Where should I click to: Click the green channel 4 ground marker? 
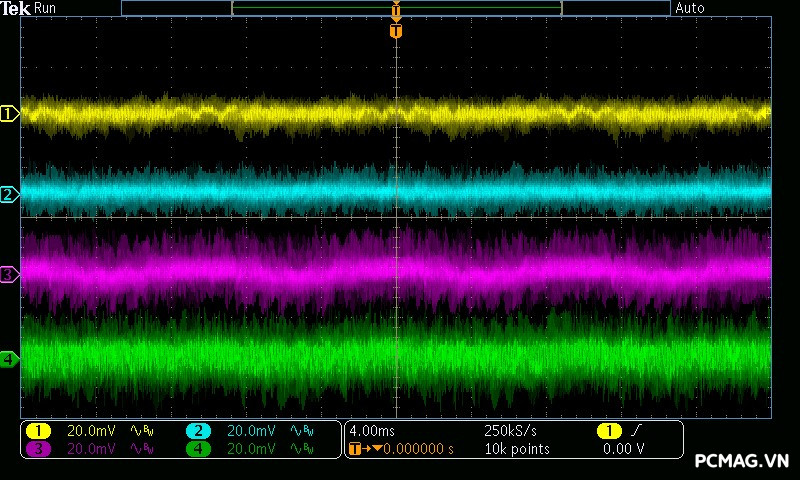click(x=9, y=358)
